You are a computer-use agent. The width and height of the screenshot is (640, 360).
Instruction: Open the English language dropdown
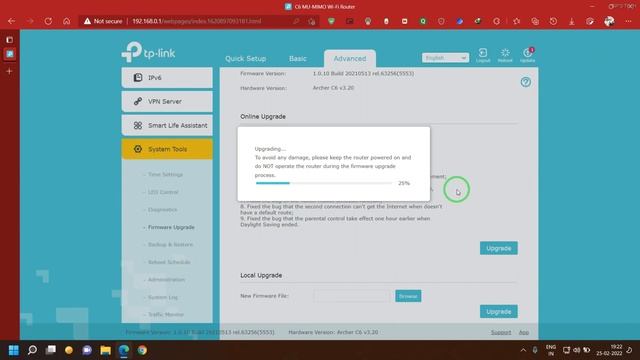point(445,58)
